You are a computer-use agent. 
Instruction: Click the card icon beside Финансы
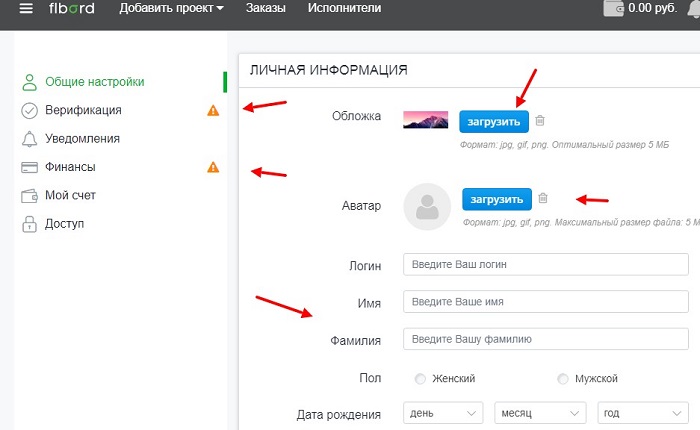[x=29, y=167]
